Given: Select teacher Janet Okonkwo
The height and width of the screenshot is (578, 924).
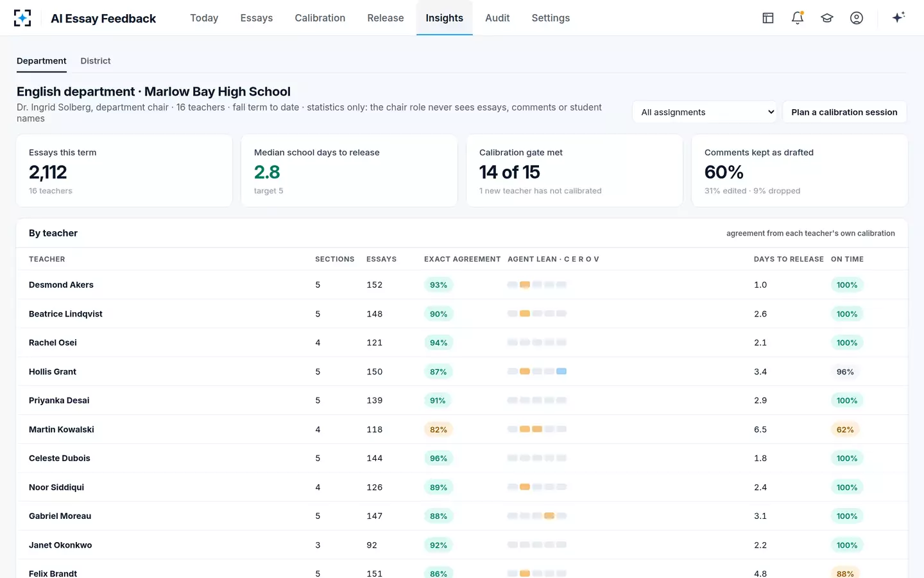Looking at the screenshot, I should (60, 545).
